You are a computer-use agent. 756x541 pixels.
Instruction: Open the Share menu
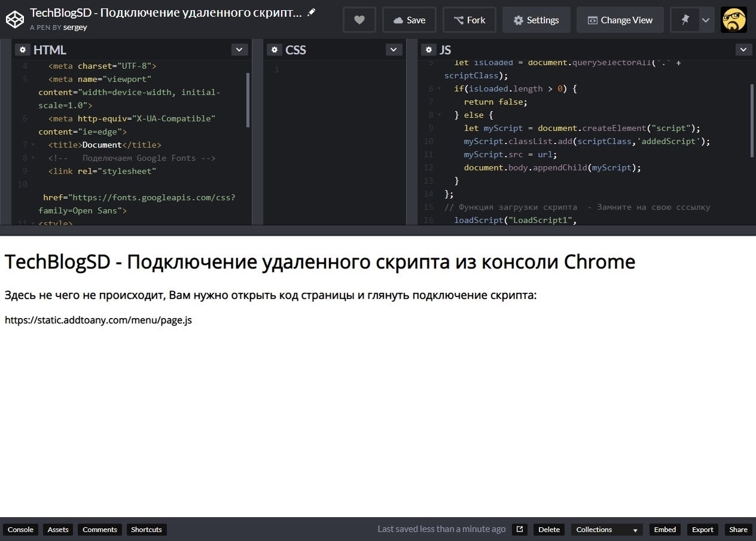click(738, 530)
